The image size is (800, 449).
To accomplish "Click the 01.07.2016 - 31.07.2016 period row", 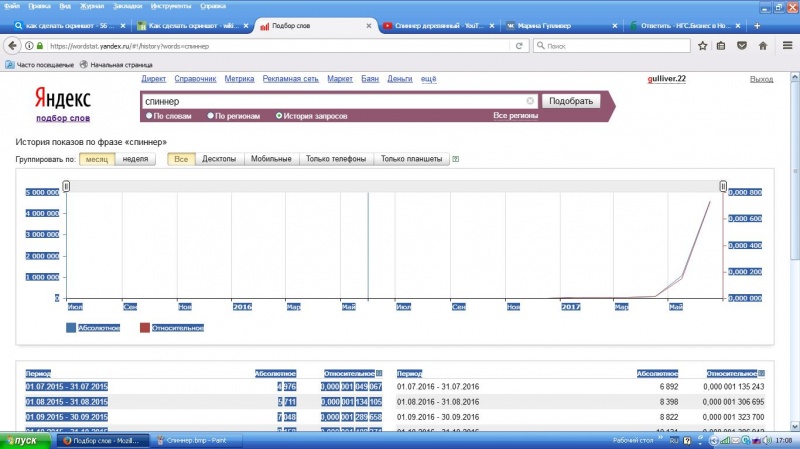I will point(581,387).
